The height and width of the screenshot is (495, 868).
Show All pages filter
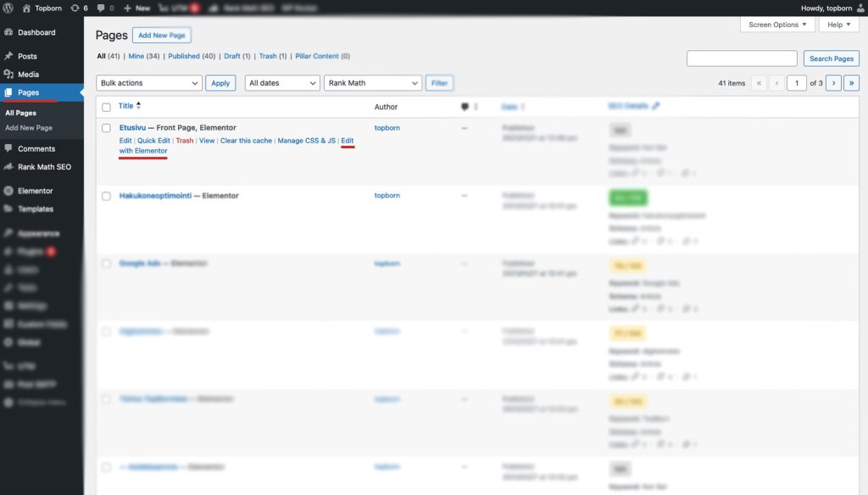click(x=101, y=56)
